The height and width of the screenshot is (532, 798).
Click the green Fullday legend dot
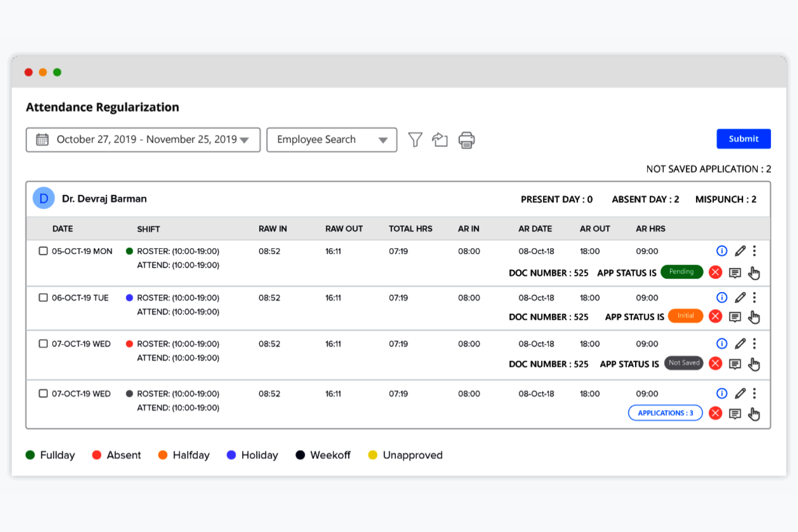[x=30, y=455]
